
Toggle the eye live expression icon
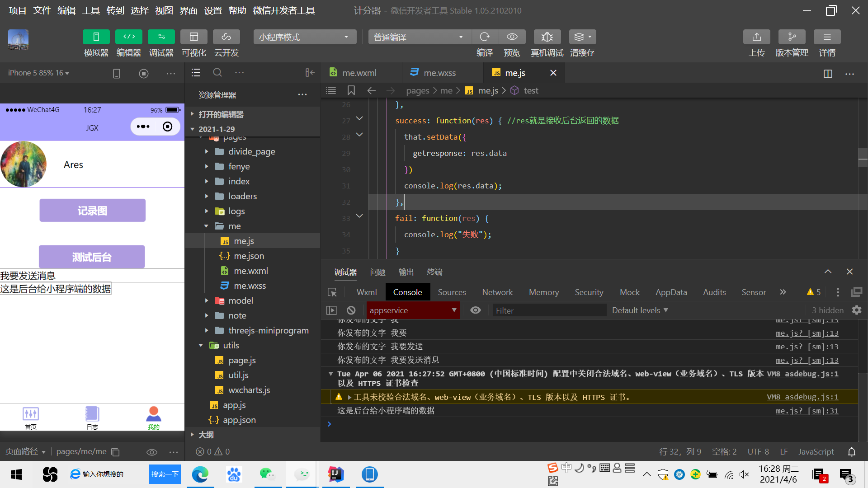[x=475, y=310]
